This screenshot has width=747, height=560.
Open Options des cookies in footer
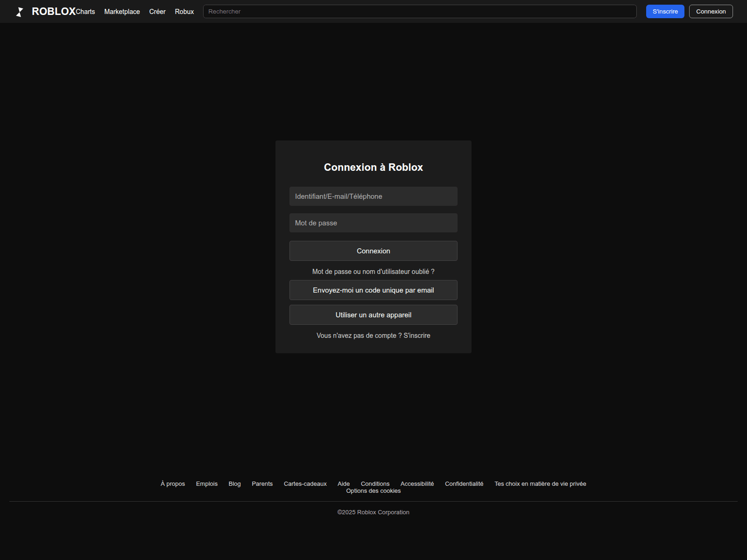pos(373,491)
